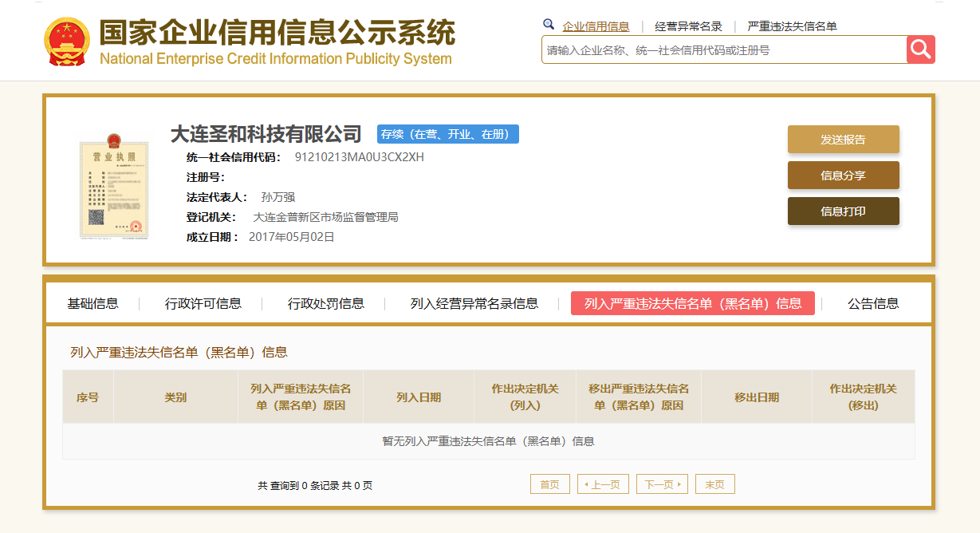This screenshot has height=533, width=980.
Task: Switch to the 公告信息 tab
Action: (873, 303)
